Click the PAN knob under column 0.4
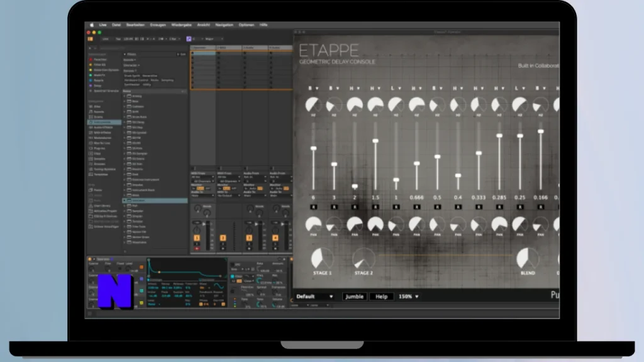Viewport: 644px width, 362px height. point(458,224)
